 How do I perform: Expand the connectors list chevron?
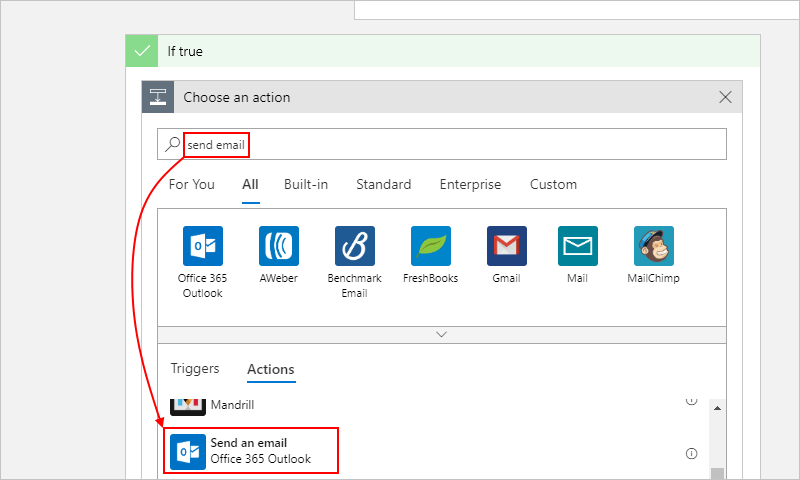[441, 334]
